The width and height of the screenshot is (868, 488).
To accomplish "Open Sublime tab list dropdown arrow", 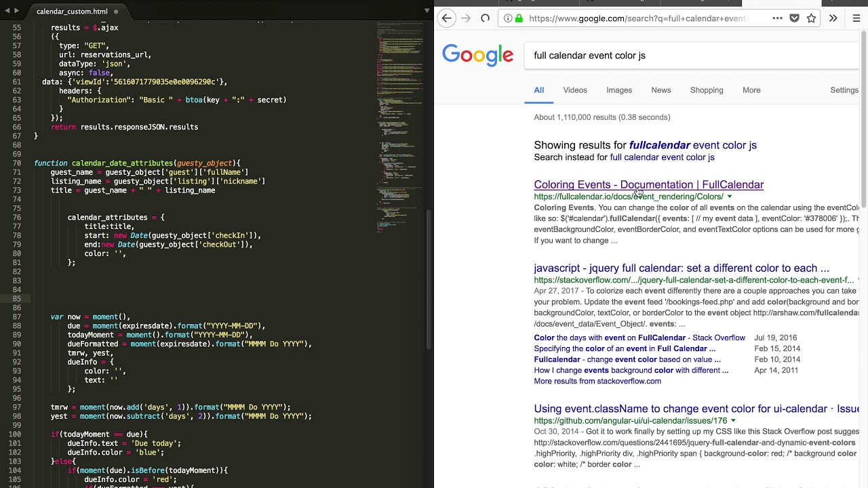I will 427,12.
